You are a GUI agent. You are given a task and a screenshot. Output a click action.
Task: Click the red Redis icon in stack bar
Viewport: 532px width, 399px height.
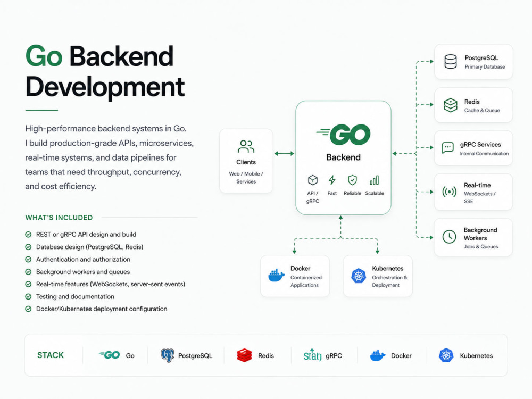[244, 355]
